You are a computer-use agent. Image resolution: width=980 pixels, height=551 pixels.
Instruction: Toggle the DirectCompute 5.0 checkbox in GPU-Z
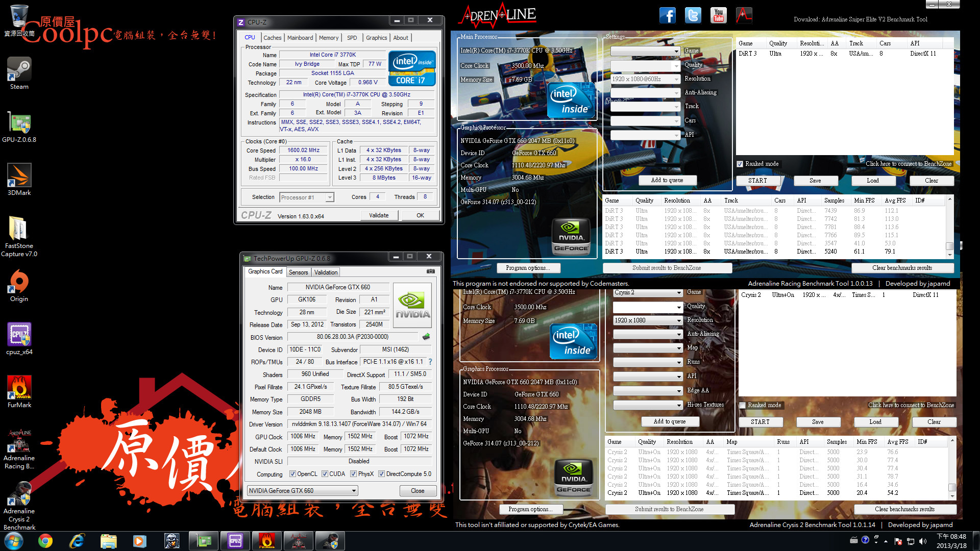(381, 474)
